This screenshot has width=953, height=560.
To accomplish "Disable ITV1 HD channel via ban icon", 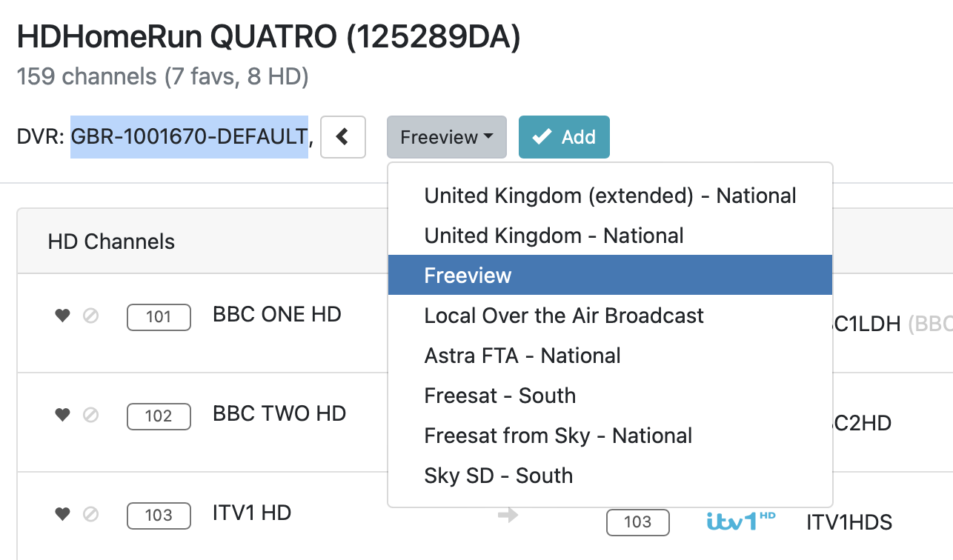I will (x=90, y=514).
